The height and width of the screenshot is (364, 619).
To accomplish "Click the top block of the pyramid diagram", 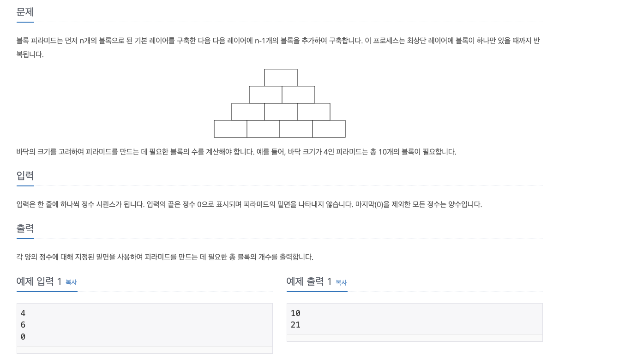I will (281, 78).
